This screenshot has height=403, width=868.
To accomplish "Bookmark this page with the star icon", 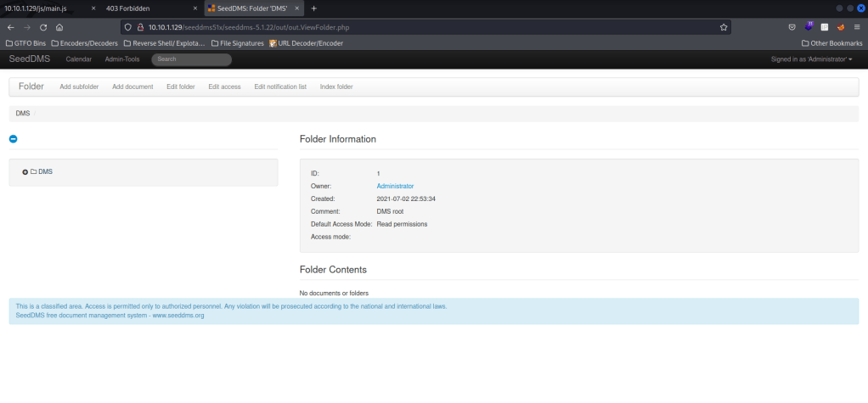I will click(x=723, y=27).
